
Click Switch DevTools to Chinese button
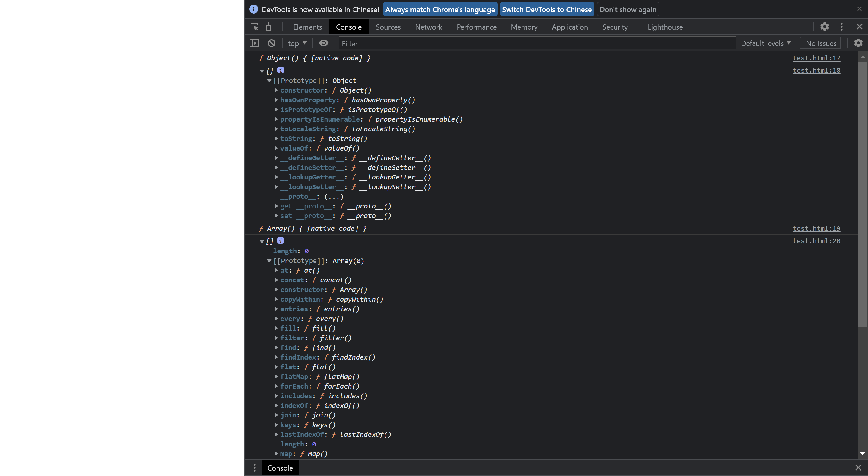tap(546, 9)
